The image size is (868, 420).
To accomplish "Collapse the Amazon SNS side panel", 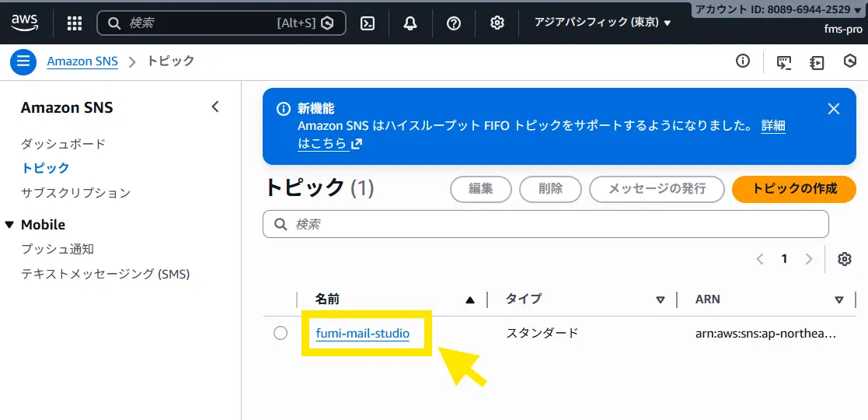I will 215,107.
